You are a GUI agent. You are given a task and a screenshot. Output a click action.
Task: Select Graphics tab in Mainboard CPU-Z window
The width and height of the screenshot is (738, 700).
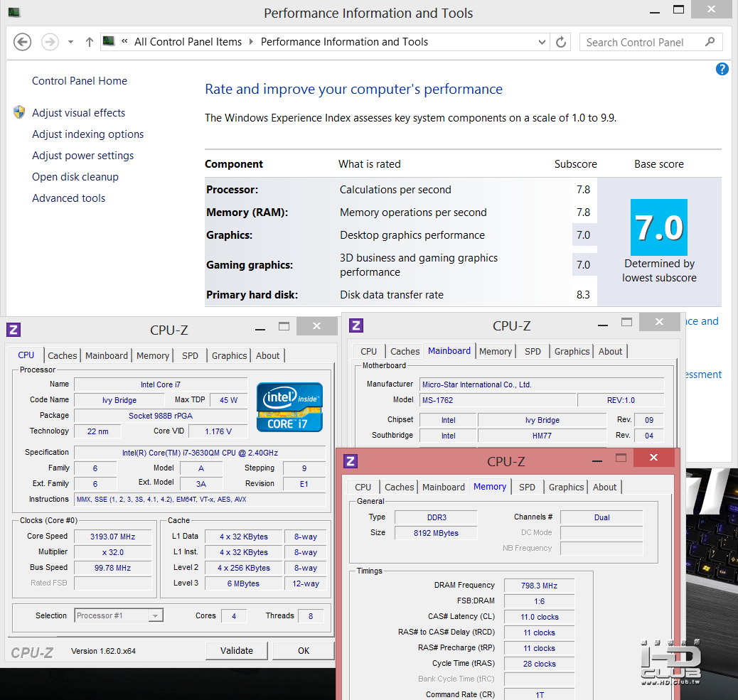click(572, 351)
